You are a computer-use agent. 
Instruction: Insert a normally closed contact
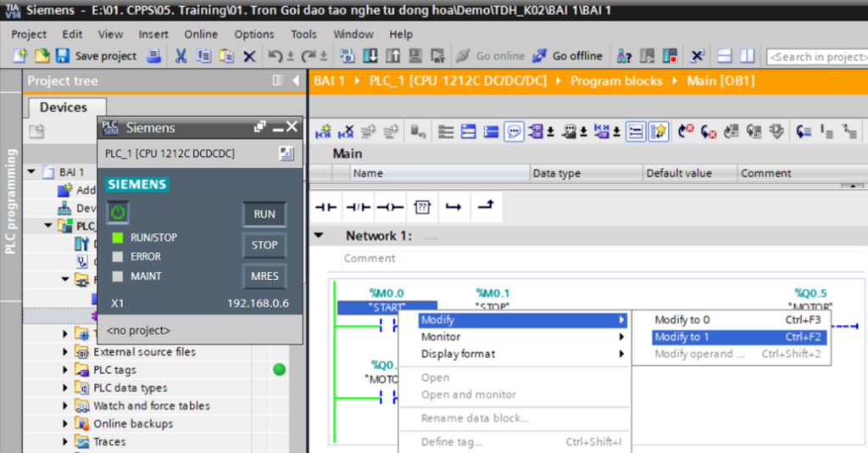[x=359, y=207]
